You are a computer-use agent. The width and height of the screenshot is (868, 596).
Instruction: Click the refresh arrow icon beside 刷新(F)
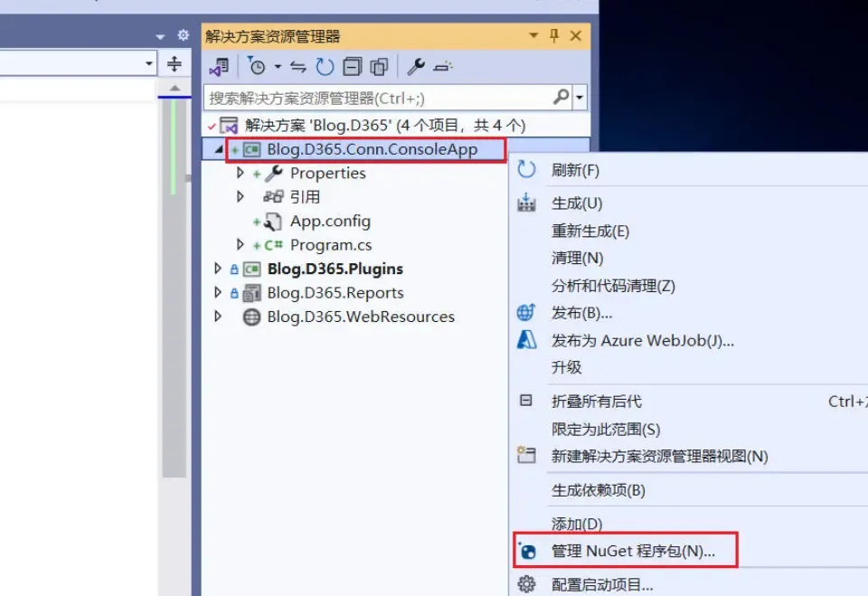(526, 169)
